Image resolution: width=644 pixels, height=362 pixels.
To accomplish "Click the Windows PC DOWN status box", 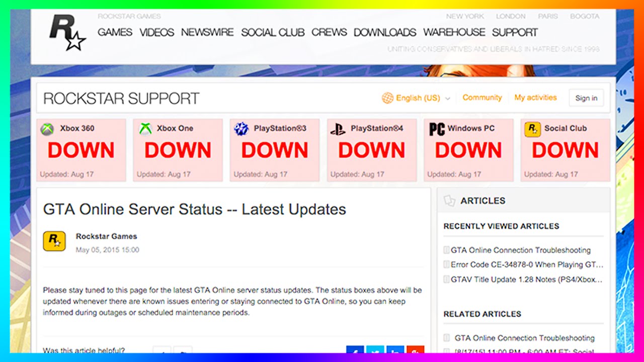I will pos(468,150).
